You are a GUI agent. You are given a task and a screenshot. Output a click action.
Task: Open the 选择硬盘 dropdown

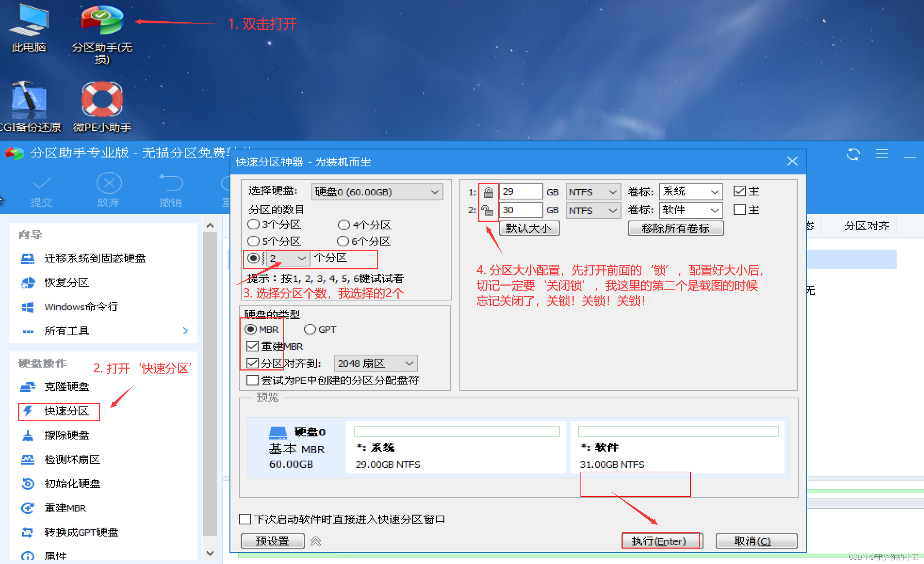pyautogui.click(x=377, y=192)
